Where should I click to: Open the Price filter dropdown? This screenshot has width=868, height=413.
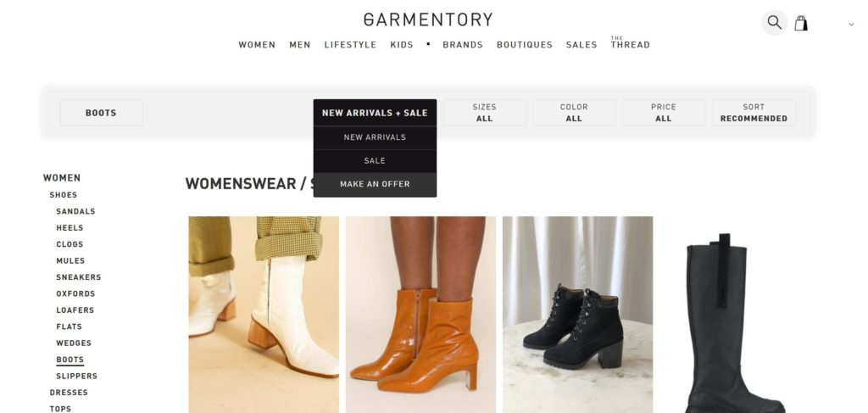(664, 113)
